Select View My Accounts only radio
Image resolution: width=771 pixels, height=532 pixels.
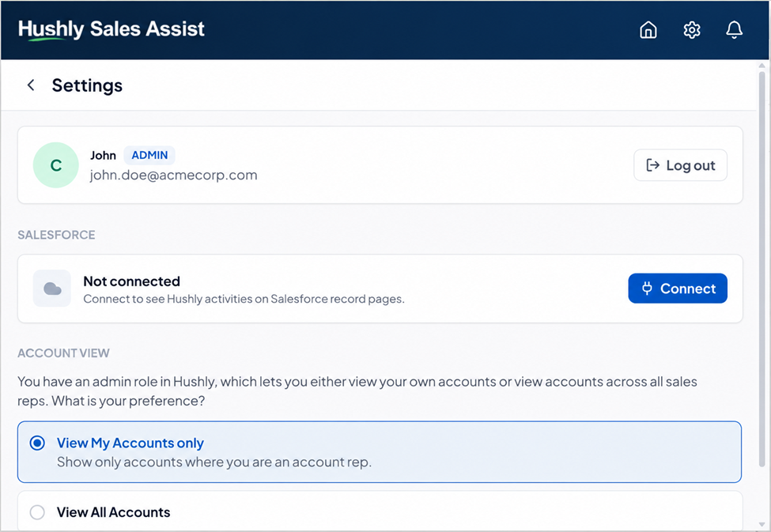coord(37,443)
